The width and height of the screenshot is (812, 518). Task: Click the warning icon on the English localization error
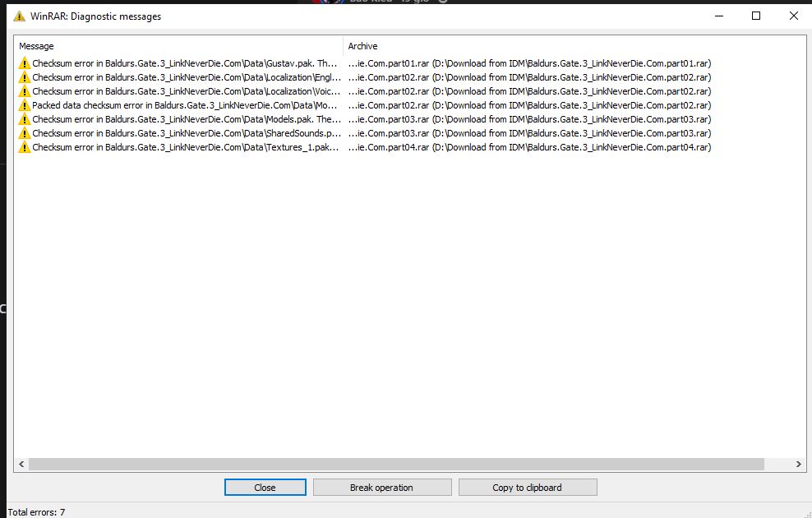click(24, 77)
